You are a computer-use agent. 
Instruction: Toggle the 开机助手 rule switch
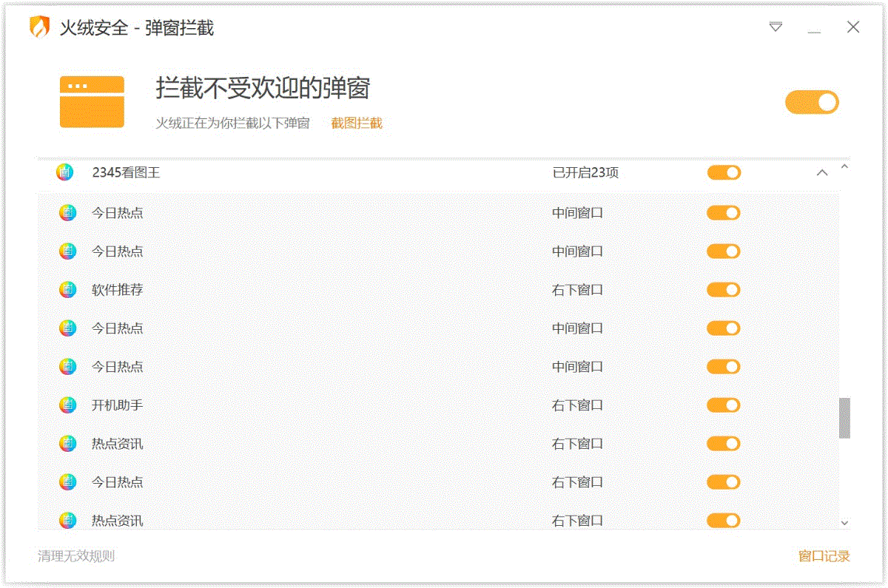(724, 405)
